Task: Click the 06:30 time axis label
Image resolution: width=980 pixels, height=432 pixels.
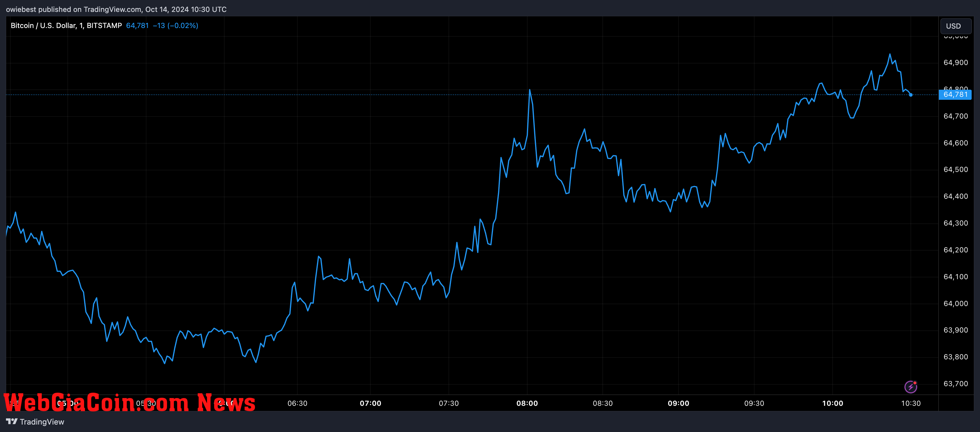Action: click(297, 403)
